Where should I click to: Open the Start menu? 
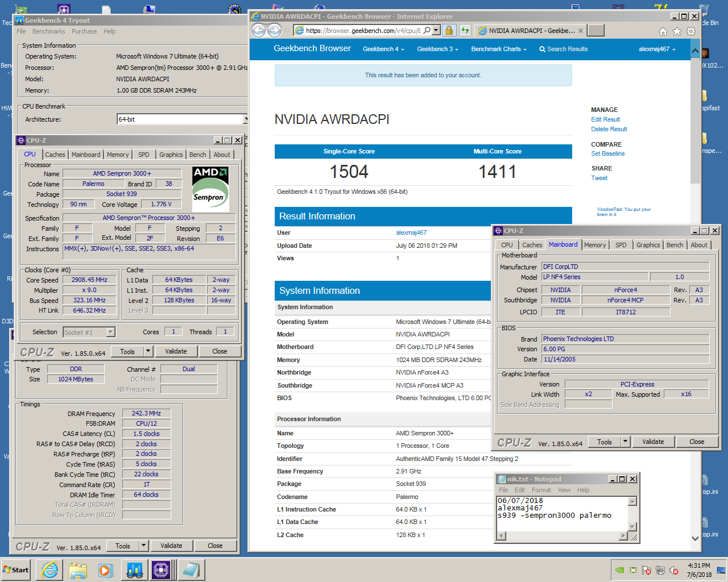16,570
